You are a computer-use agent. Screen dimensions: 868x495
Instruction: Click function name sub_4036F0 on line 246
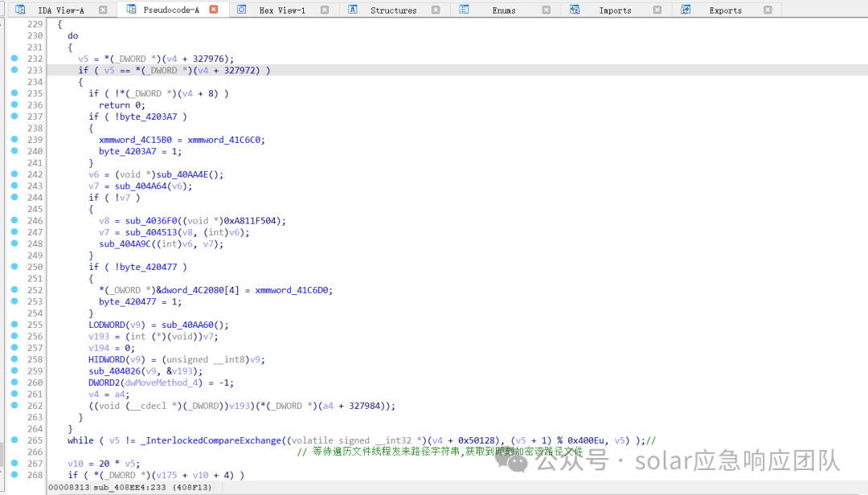point(150,221)
